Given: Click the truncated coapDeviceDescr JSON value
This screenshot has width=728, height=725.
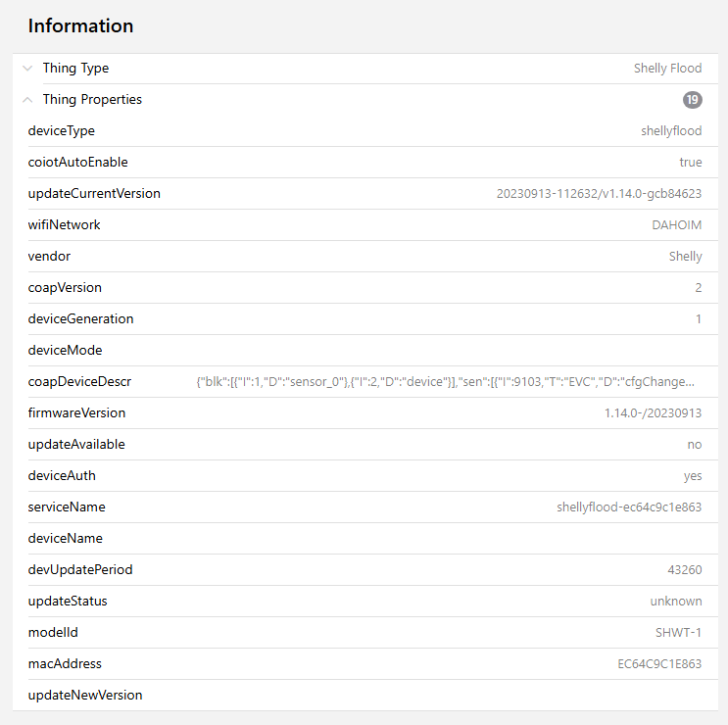Looking at the screenshot, I should tap(447, 382).
